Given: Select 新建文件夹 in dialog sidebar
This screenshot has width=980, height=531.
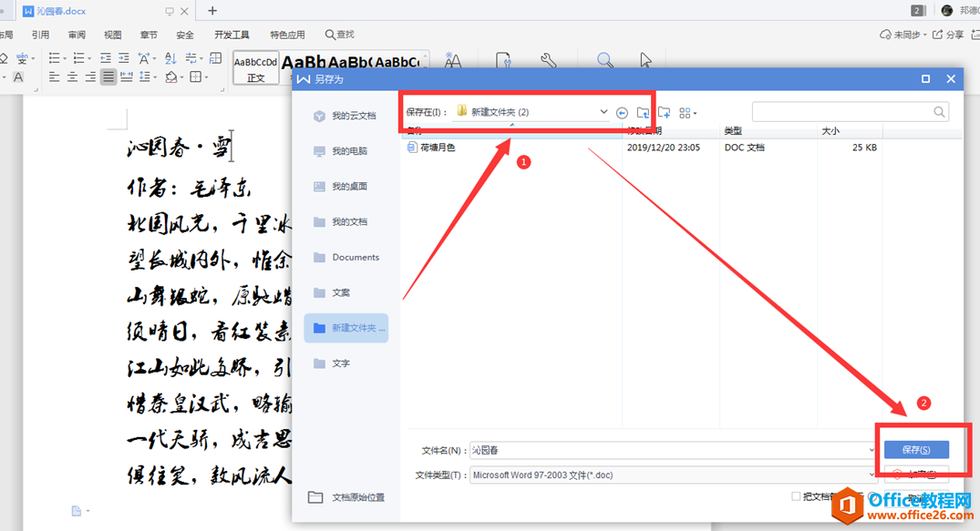Looking at the screenshot, I should point(346,328).
